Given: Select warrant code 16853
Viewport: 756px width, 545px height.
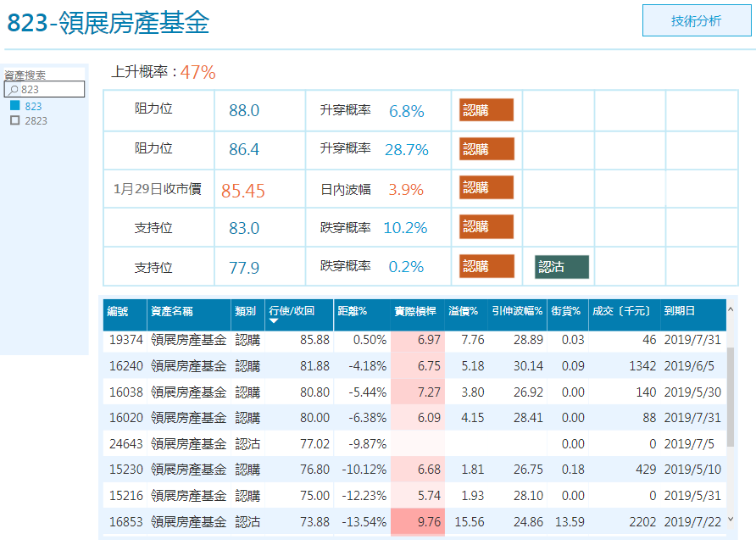Looking at the screenshot, I should pyautogui.click(x=125, y=522).
